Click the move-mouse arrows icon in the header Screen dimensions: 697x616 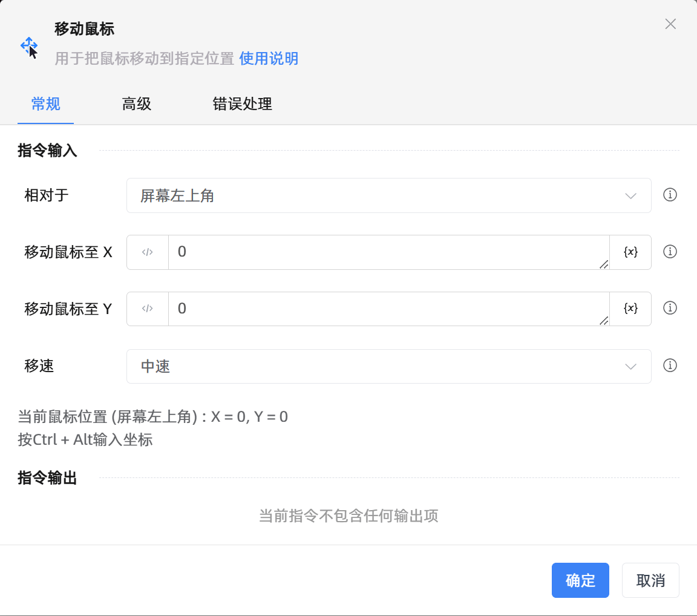click(28, 45)
